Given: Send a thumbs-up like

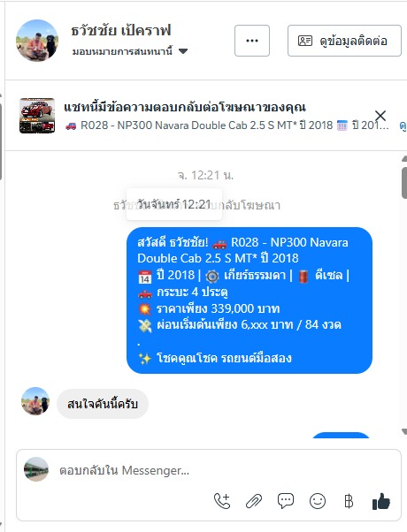Looking at the screenshot, I should point(381,501).
